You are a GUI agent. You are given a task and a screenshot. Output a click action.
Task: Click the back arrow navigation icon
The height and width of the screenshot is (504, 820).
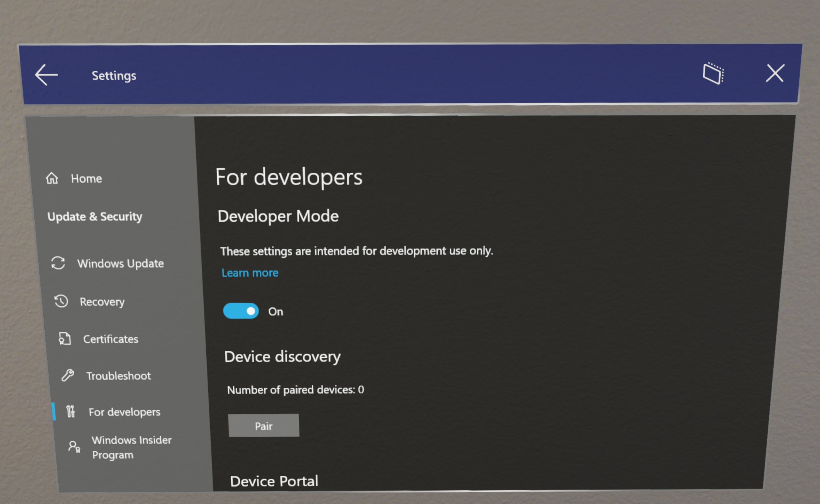point(46,75)
